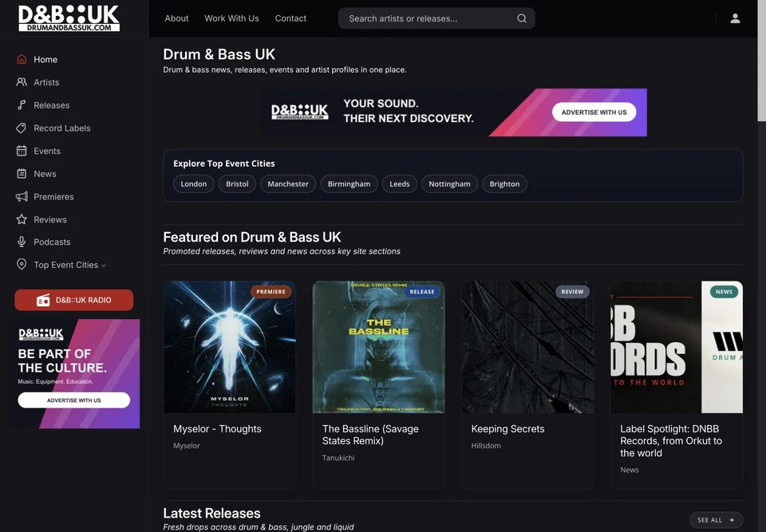Click the Events calendar icon

(22, 151)
